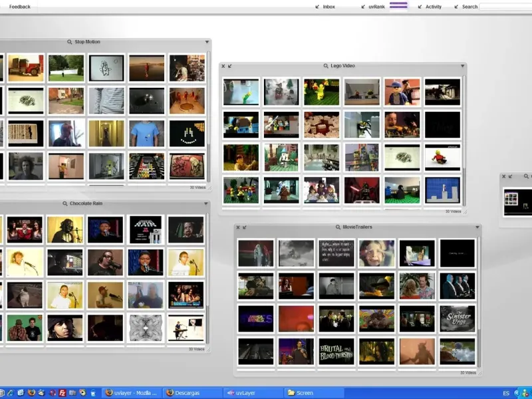Screen dimensions: 532x399
Task: Click the Stop Motion search icon
Action: click(x=69, y=42)
